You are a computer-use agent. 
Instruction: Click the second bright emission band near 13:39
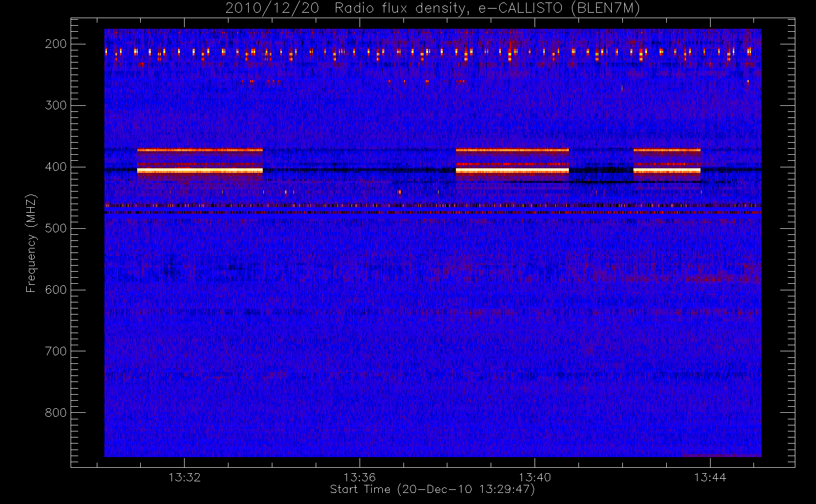point(512,171)
